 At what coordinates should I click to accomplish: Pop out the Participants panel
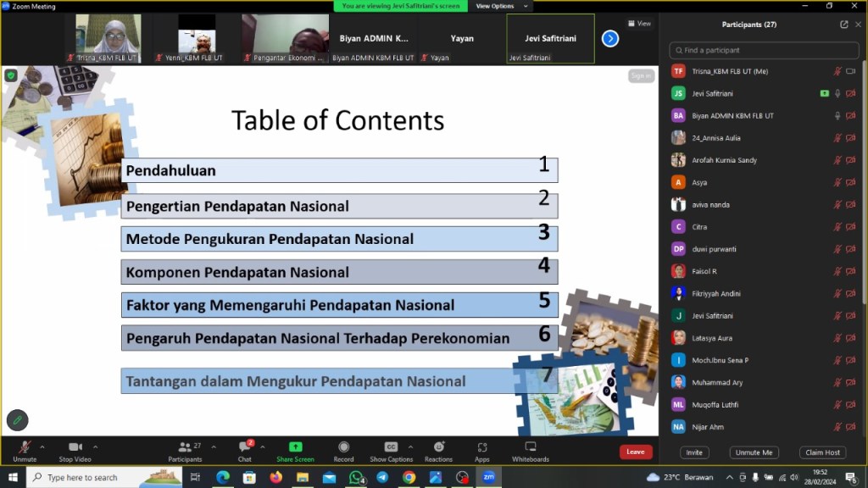click(x=843, y=25)
